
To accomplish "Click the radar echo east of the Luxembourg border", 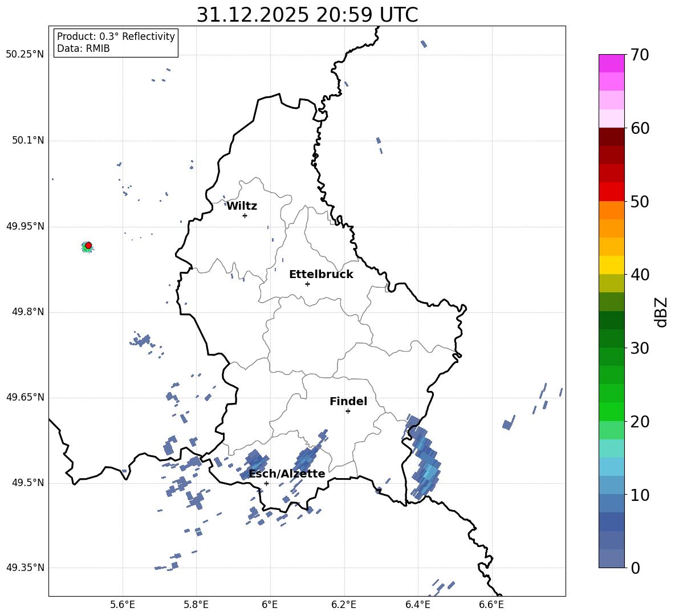I will (424, 458).
